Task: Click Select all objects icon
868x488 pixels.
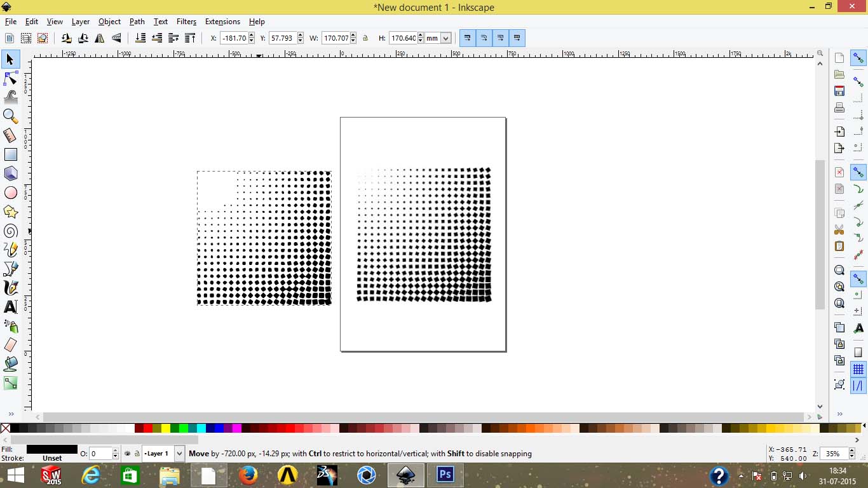Action: point(10,38)
